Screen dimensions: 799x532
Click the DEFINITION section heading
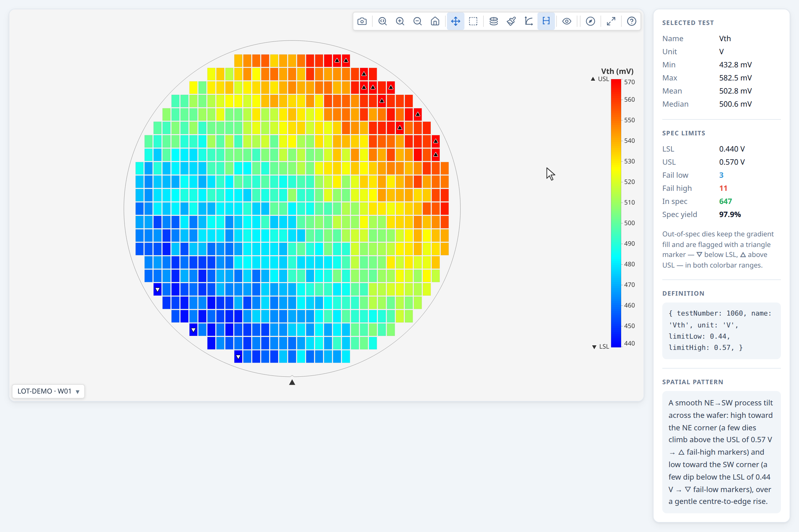[683, 293]
